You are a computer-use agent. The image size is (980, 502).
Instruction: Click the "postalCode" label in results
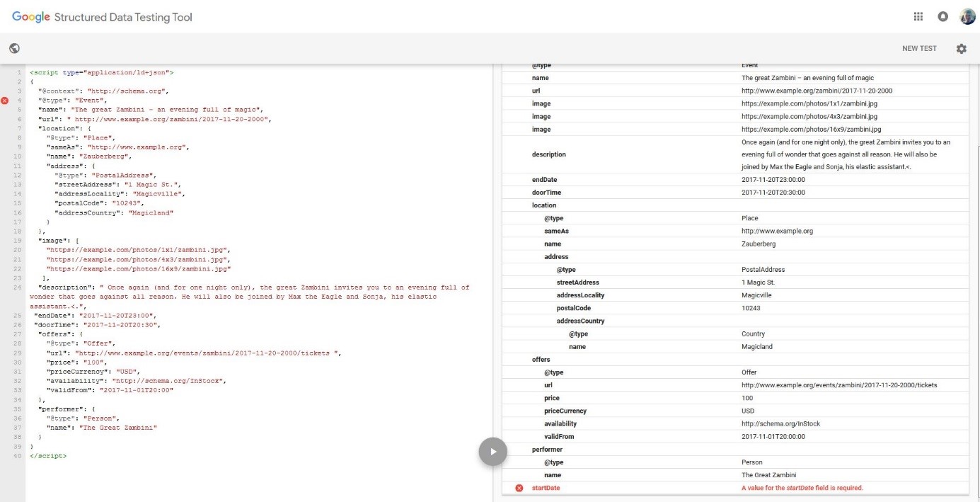coord(574,308)
